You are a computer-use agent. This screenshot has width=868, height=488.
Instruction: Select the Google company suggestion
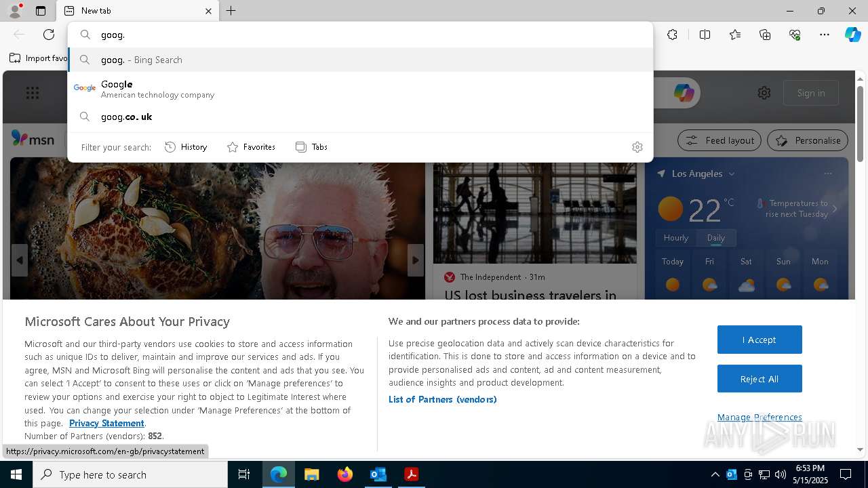tap(360, 89)
